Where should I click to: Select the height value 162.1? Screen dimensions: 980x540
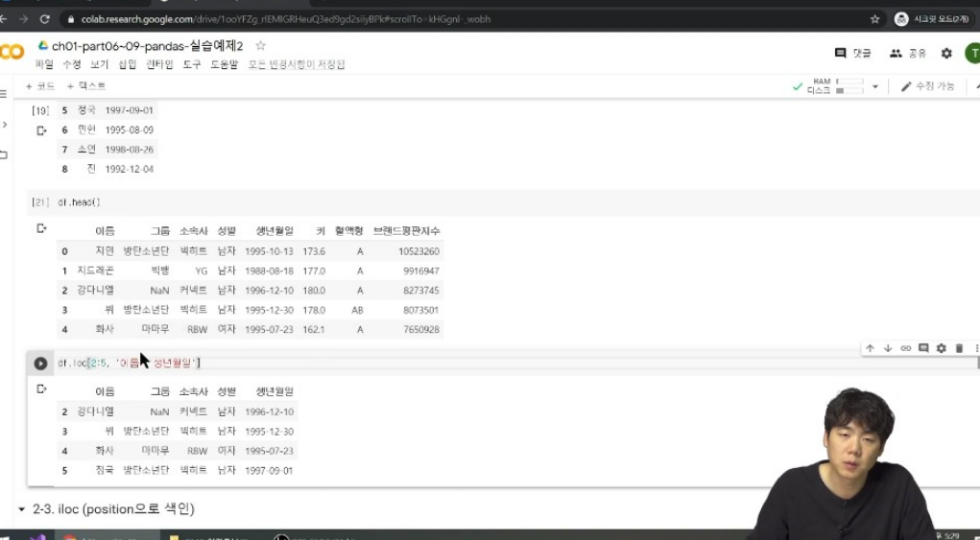click(x=314, y=330)
